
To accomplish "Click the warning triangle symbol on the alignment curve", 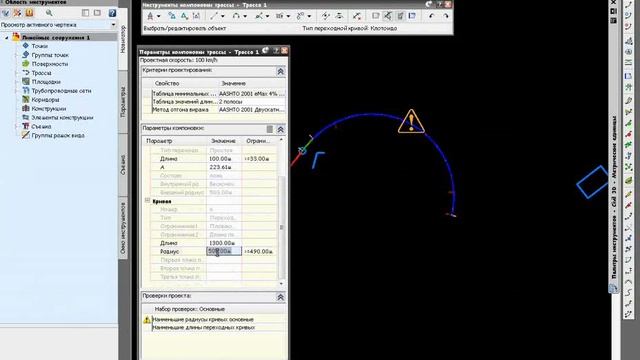I will pos(411,121).
